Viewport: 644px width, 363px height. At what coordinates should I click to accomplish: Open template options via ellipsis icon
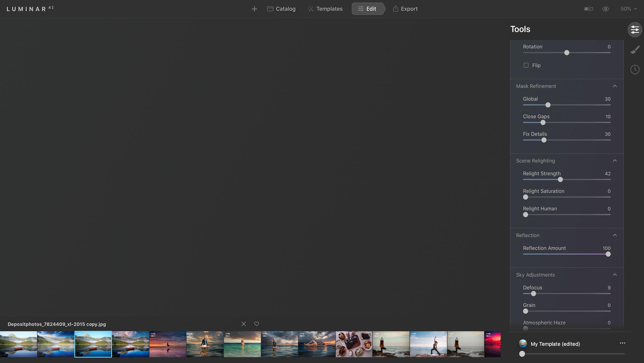pos(623,343)
